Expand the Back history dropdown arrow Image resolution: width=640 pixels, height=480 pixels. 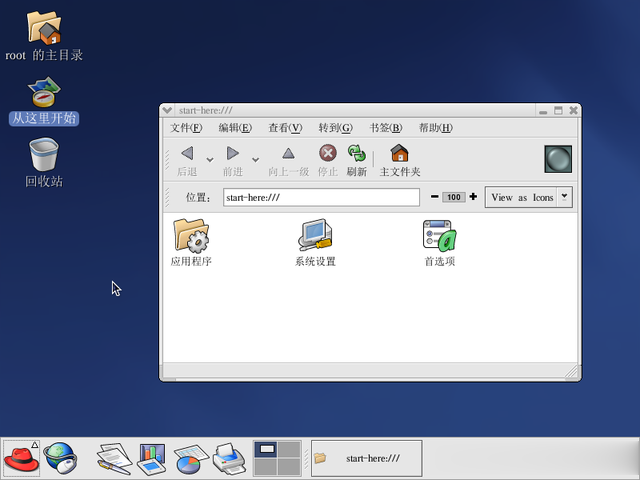pyautogui.click(x=210, y=160)
